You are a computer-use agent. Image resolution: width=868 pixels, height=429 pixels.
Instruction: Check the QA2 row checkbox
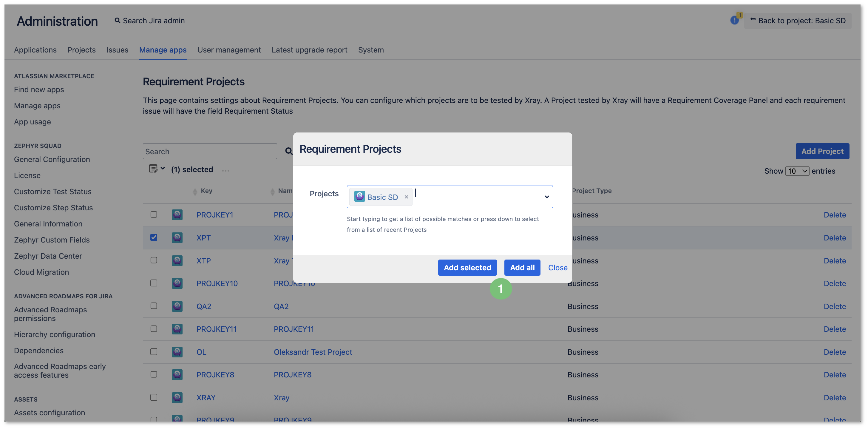point(154,306)
